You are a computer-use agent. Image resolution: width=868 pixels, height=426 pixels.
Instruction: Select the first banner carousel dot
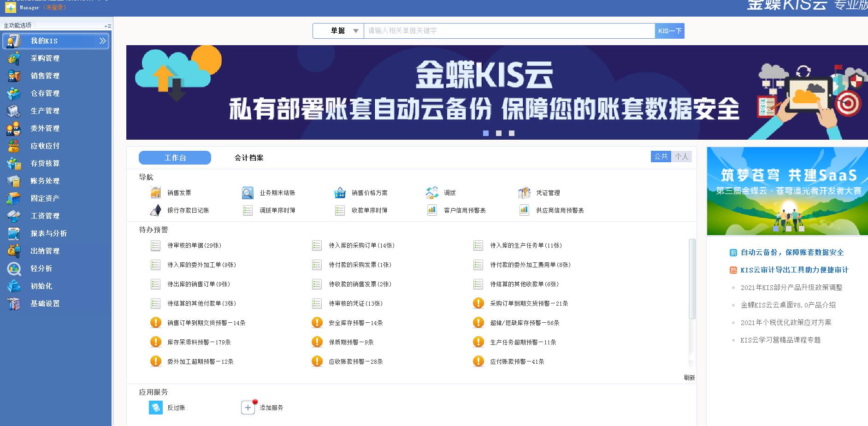[486, 133]
